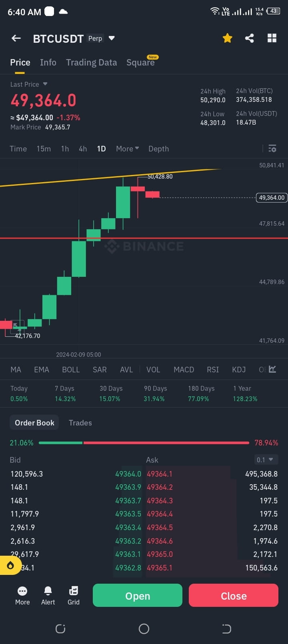The width and height of the screenshot is (288, 644).
Task: Open the share icon for BTCUSDT
Action: point(250,38)
